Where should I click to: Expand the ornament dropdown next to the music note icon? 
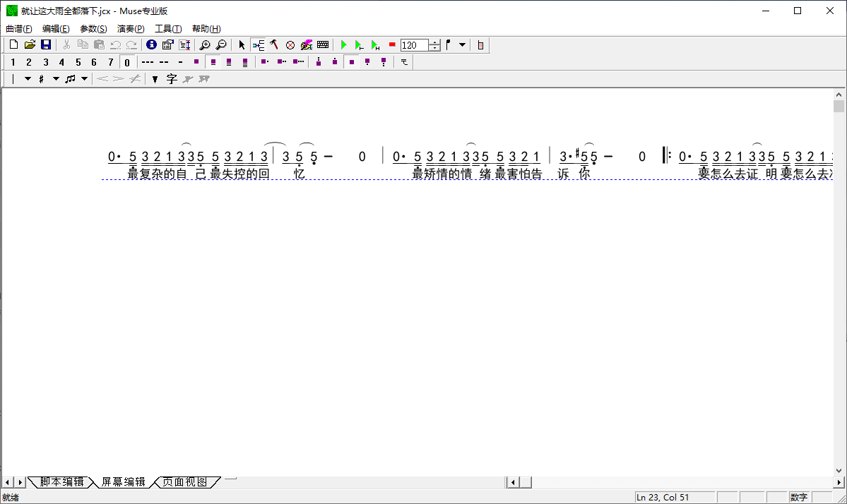tap(84, 78)
